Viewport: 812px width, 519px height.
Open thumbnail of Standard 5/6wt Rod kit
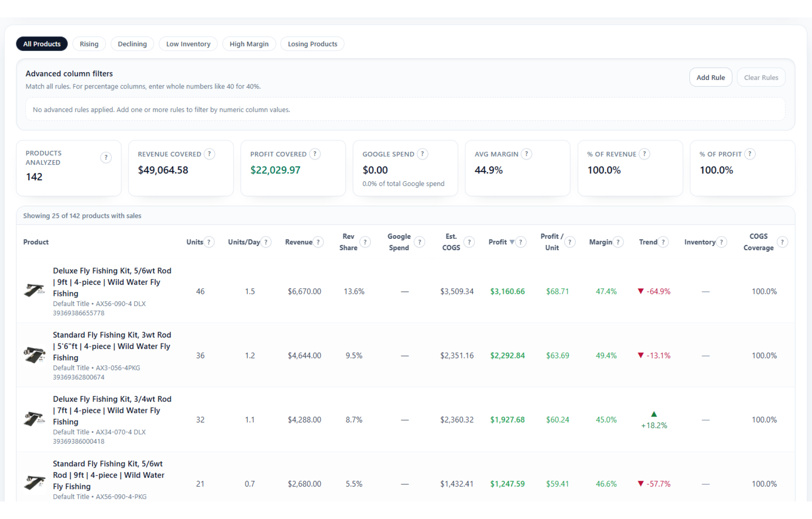(35, 483)
